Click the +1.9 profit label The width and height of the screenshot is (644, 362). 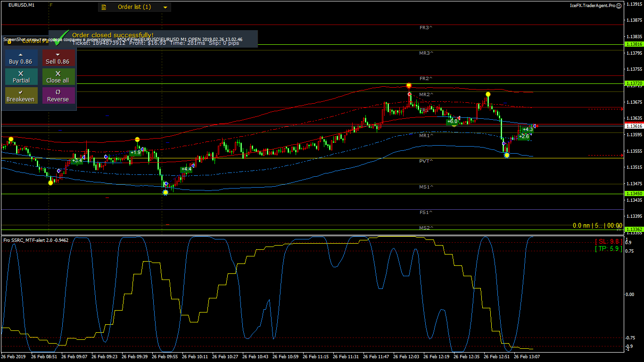point(136,153)
